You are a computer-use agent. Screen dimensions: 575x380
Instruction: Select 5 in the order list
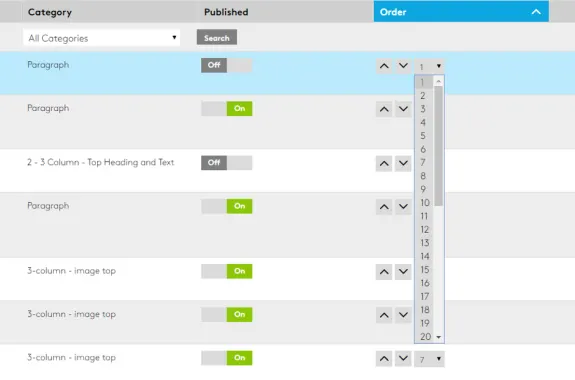pyautogui.click(x=424, y=136)
